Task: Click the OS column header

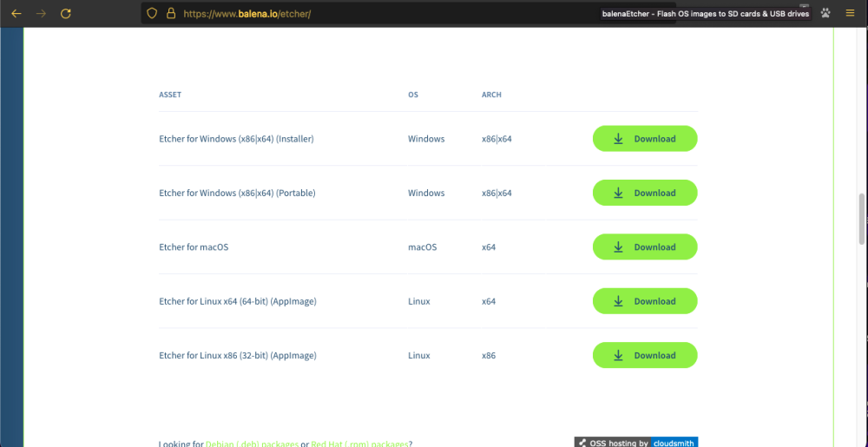Action: [413, 95]
